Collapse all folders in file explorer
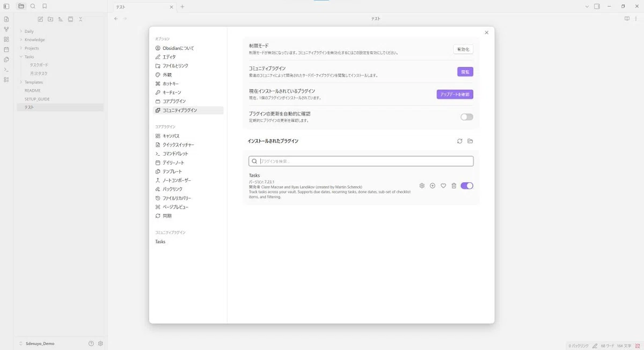644x350 pixels. pyautogui.click(x=80, y=19)
